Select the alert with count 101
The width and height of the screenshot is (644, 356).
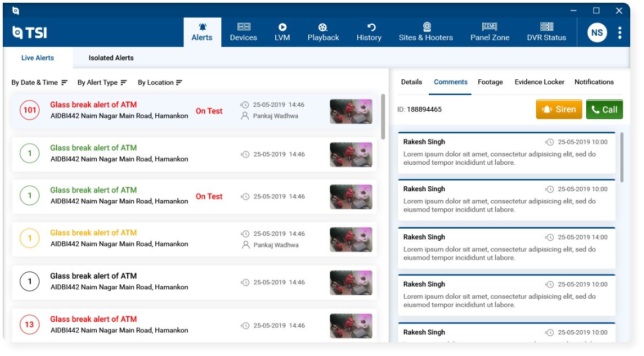click(x=194, y=111)
